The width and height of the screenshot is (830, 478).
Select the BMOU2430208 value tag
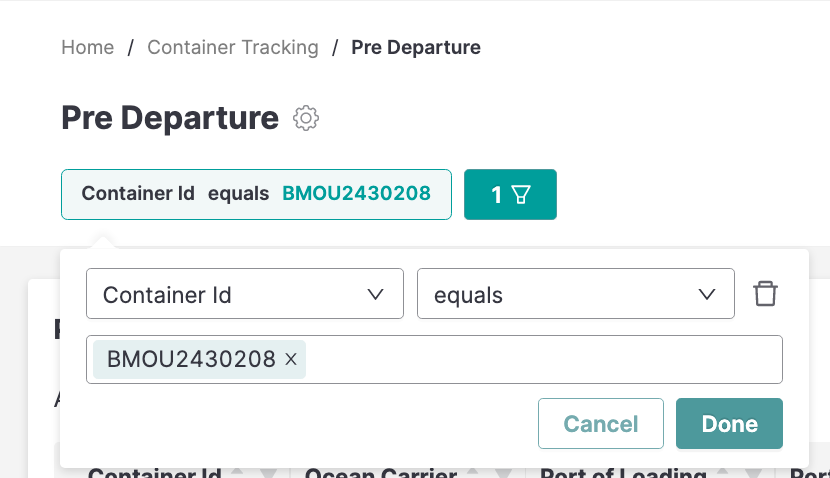click(x=191, y=360)
